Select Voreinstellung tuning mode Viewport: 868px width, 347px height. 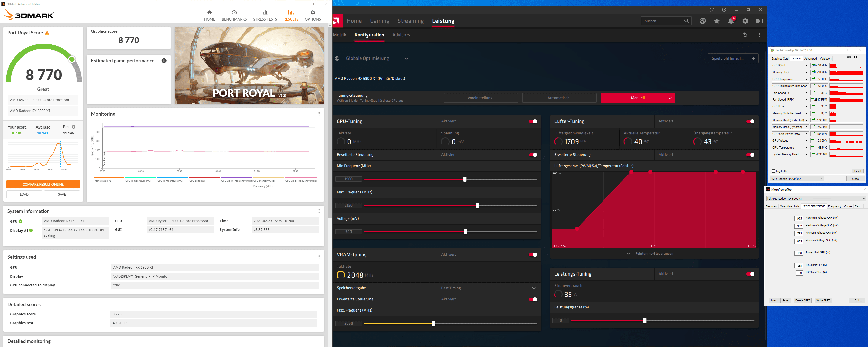click(480, 98)
